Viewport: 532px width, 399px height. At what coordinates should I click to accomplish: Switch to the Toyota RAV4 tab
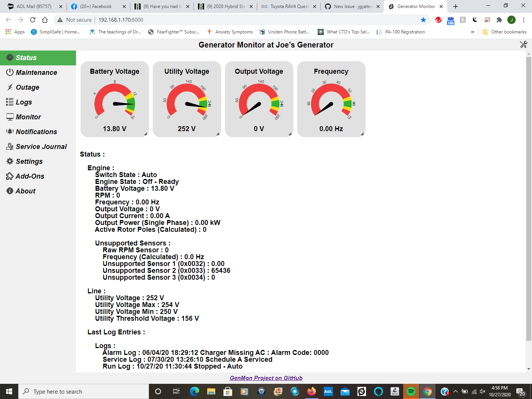point(289,6)
